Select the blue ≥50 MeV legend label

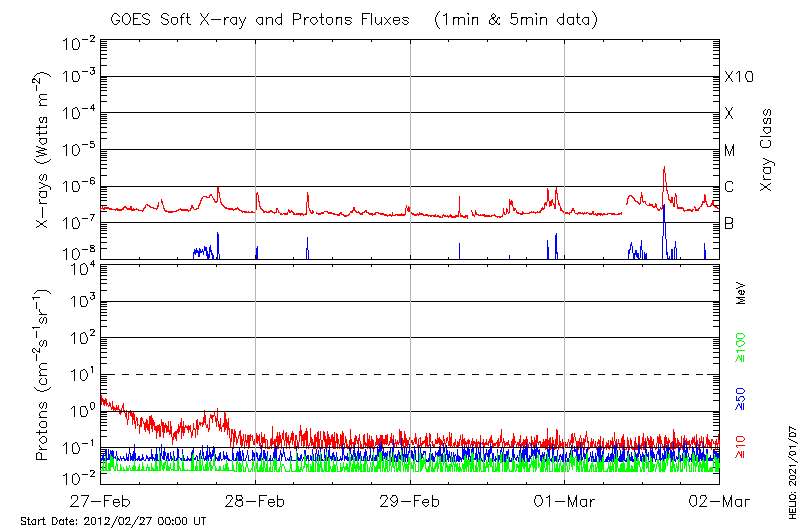pyautogui.click(x=741, y=397)
